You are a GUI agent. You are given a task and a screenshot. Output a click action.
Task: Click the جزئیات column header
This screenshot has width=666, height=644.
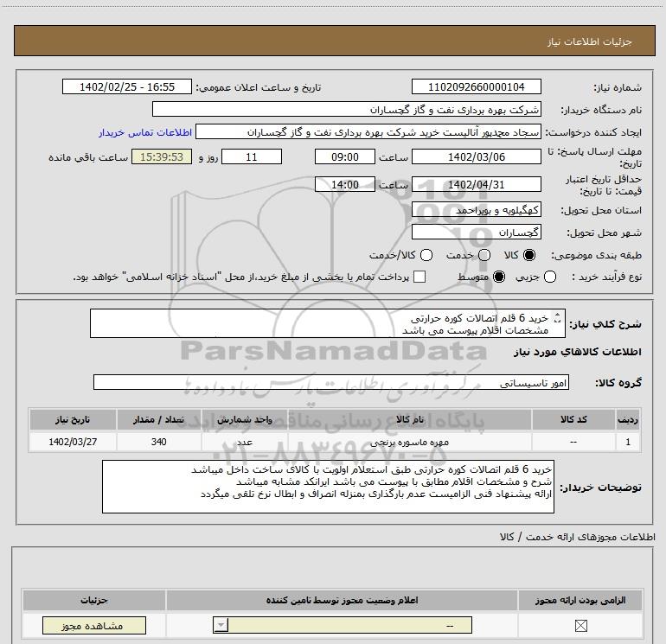[x=94, y=600]
